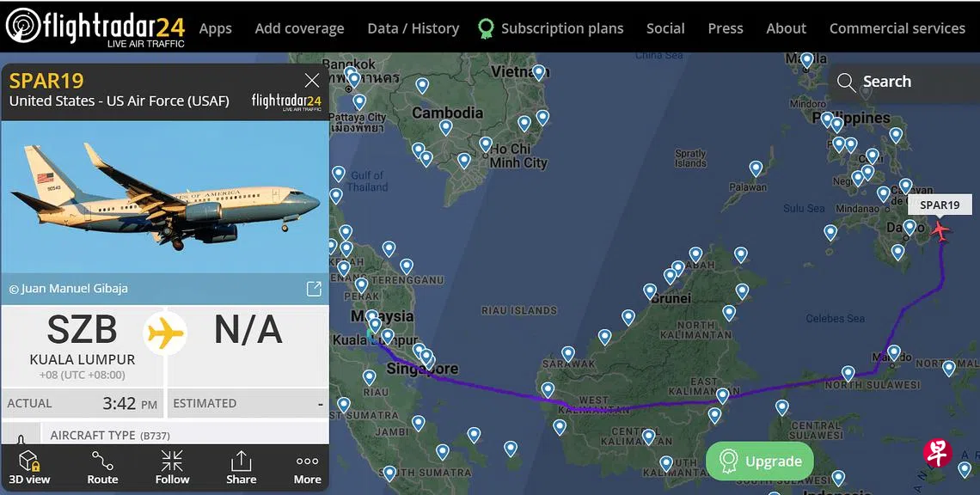Open Commercial services menu
Screen dimensions: 980x495
click(x=897, y=28)
